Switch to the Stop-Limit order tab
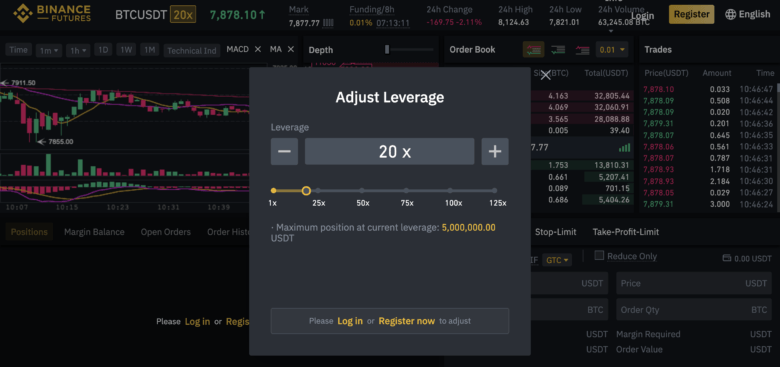 pyautogui.click(x=556, y=232)
